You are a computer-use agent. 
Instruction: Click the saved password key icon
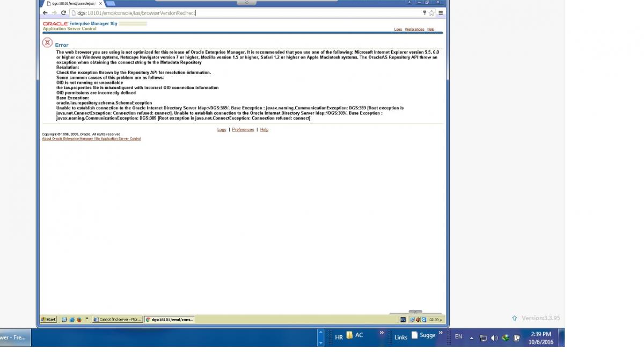425,13
